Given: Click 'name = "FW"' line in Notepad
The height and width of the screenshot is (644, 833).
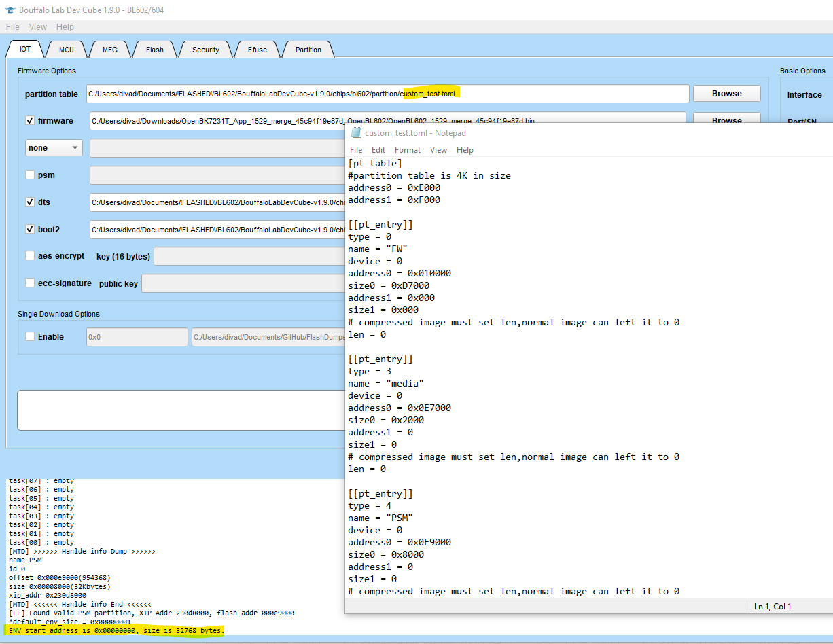Looking at the screenshot, I should tap(378, 249).
